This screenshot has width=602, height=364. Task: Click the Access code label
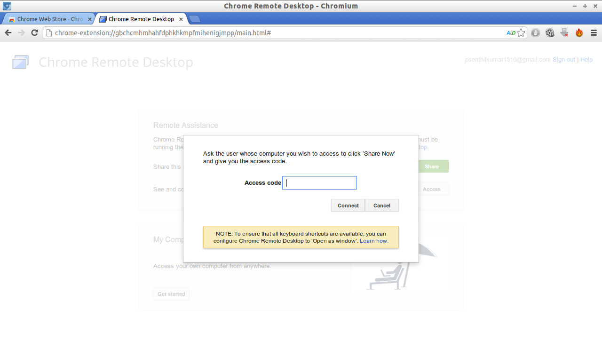pyautogui.click(x=263, y=183)
